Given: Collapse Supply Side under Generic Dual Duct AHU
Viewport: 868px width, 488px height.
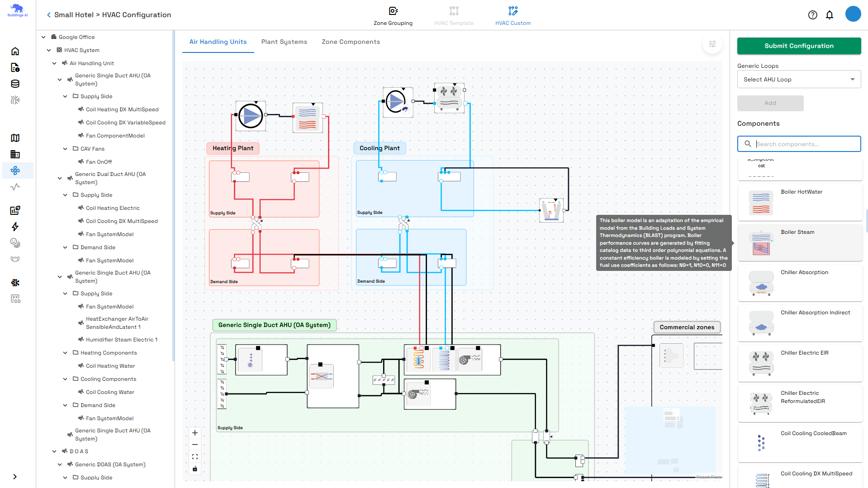Looking at the screenshot, I should pyautogui.click(x=65, y=194).
